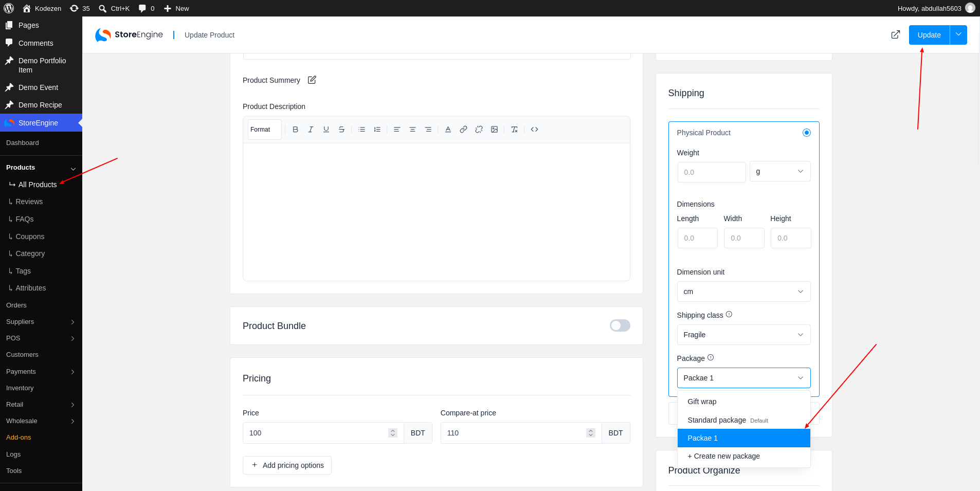Click the Compare-at price field
The height and width of the screenshot is (491, 980).
(521, 433)
